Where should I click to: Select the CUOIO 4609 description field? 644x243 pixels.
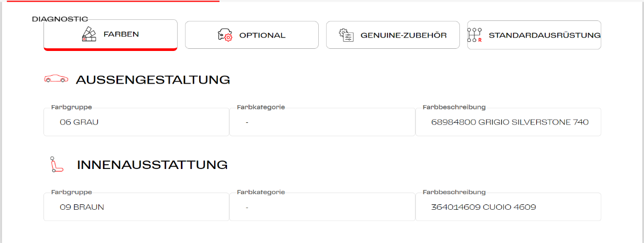tap(508, 207)
